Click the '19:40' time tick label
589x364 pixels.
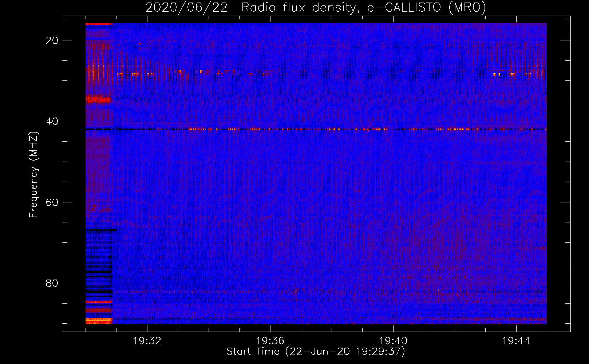click(x=393, y=341)
